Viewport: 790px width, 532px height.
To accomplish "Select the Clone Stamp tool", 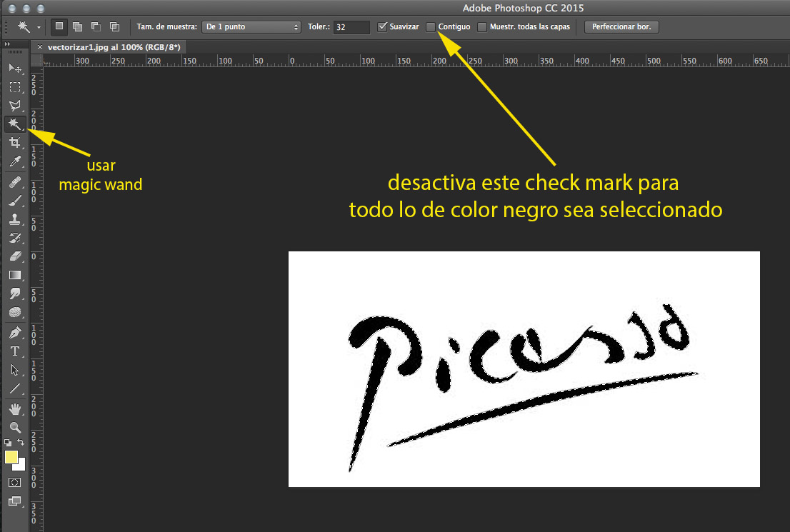I will (x=15, y=219).
